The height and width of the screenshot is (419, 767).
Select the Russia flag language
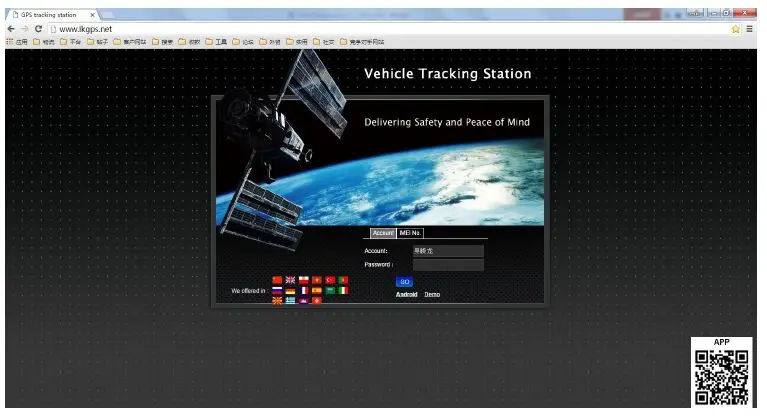(x=277, y=290)
